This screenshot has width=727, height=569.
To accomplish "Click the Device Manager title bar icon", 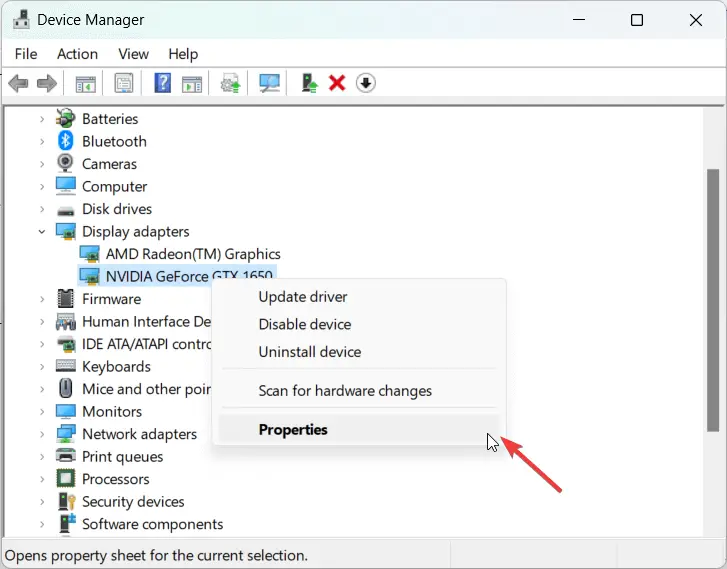I will 21,19.
